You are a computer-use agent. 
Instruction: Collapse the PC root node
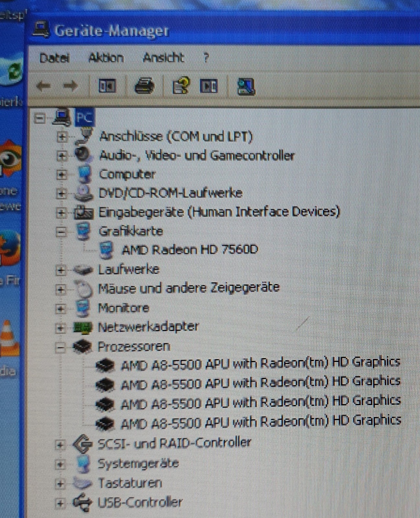pyautogui.click(x=40, y=118)
